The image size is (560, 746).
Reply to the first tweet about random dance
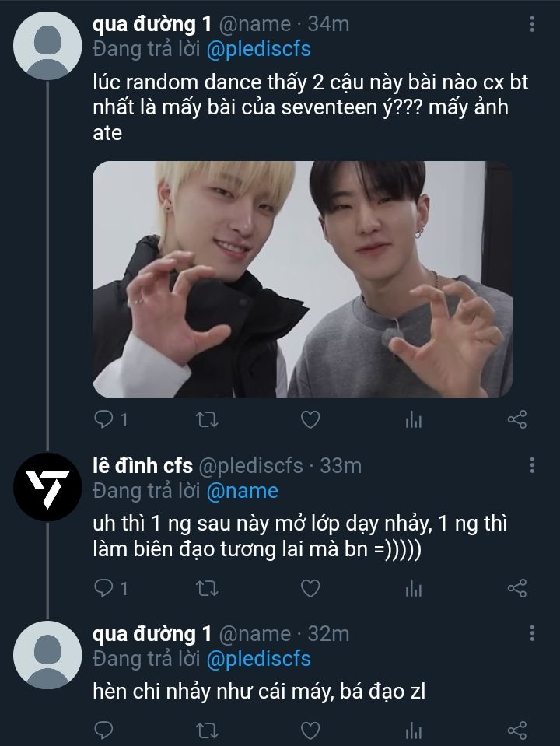[x=104, y=420]
